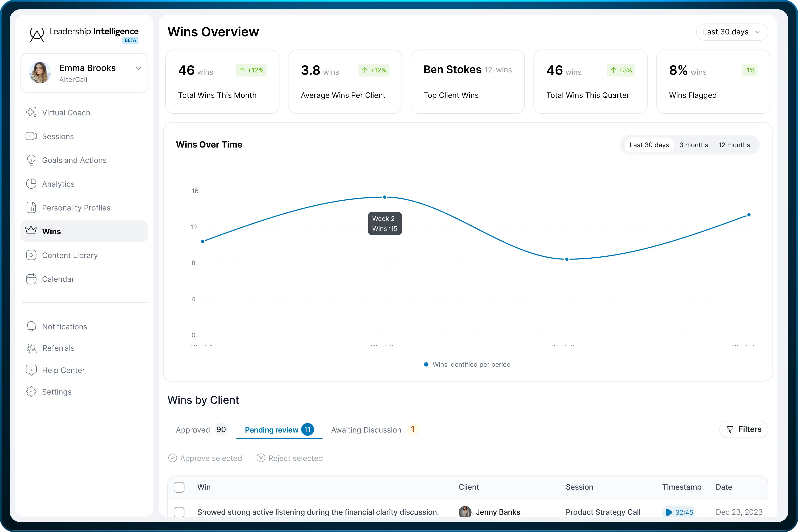Click Approve selected button

click(205, 458)
